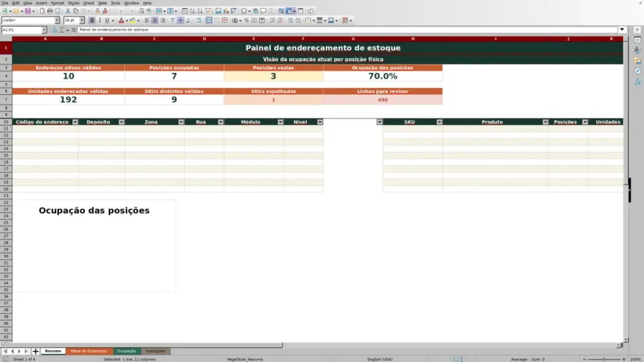644x362 pixels.
Task: Click the zoom slider in status bar
Action: pyautogui.click(x=604, y=359)
